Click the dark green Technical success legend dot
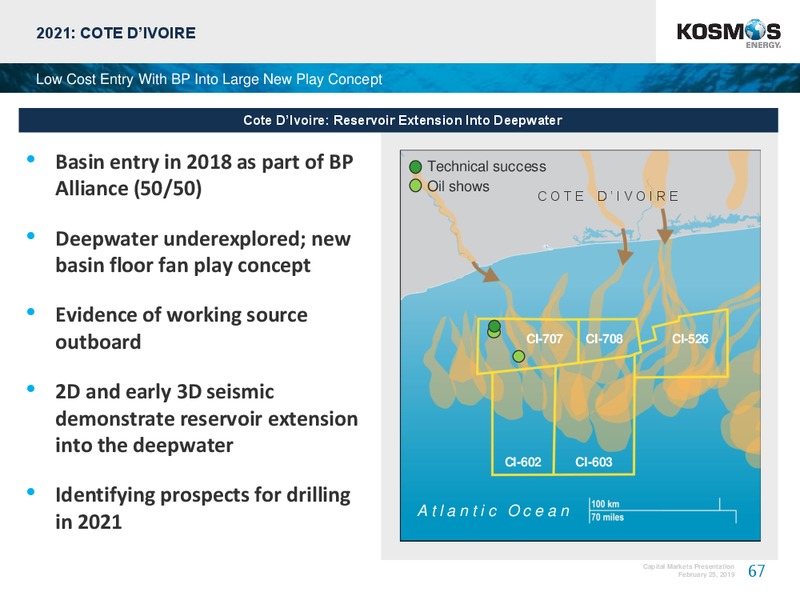This screenshot has width=800, height=600. (x=415, y=166)
